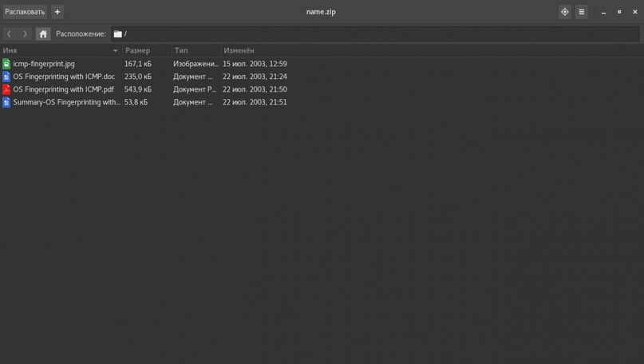Click the search icon in header bar
The height and width of the screenshot is (364, 644).
564,12
